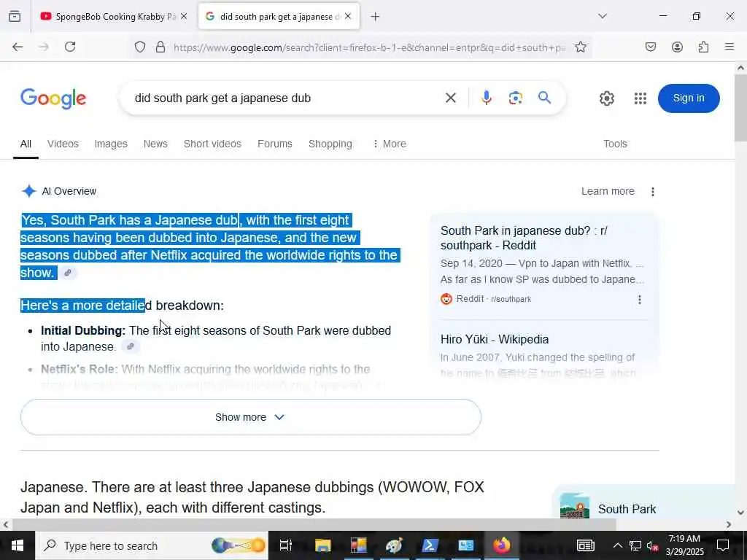The image size is (747, 560).
Task: Open search Tools options
Action: click(x=615, y=144)
